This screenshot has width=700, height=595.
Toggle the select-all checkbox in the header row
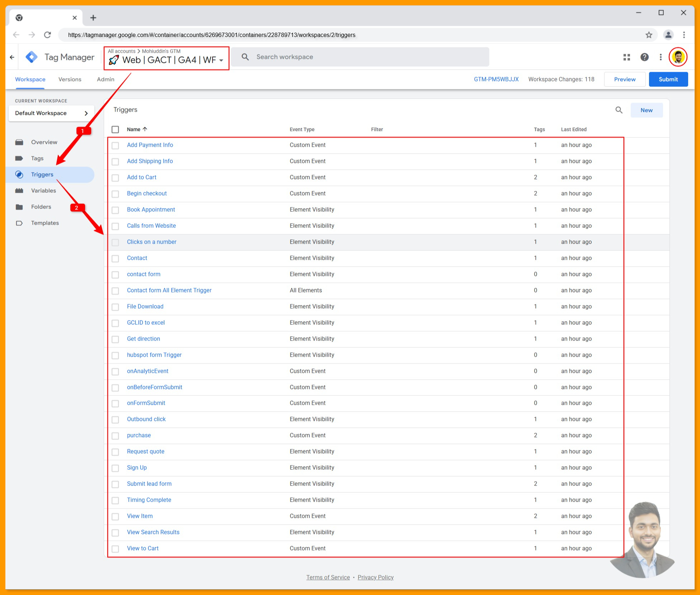pyautogui.click(x=115, y=130)
